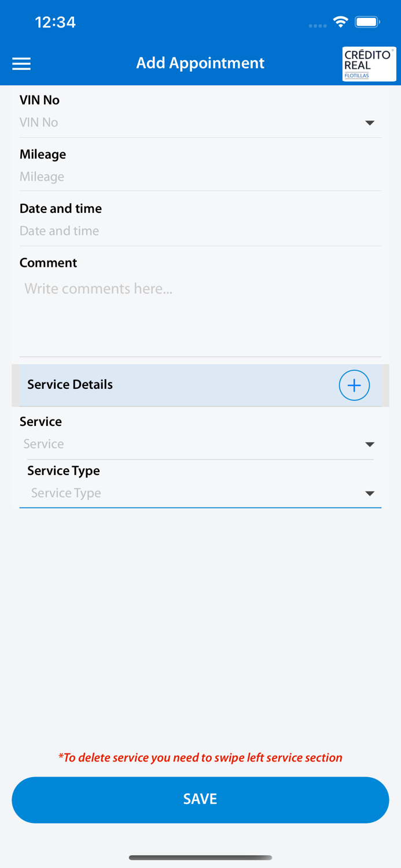
Task: Add a new service with plus icon
Action: (x=354, y=385)
